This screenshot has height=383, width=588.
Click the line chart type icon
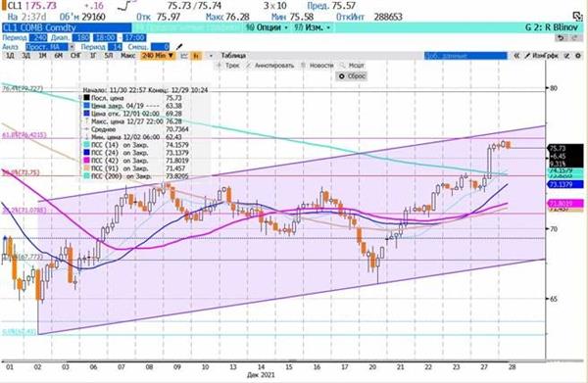pyautogui.click(x=184, y=56)
